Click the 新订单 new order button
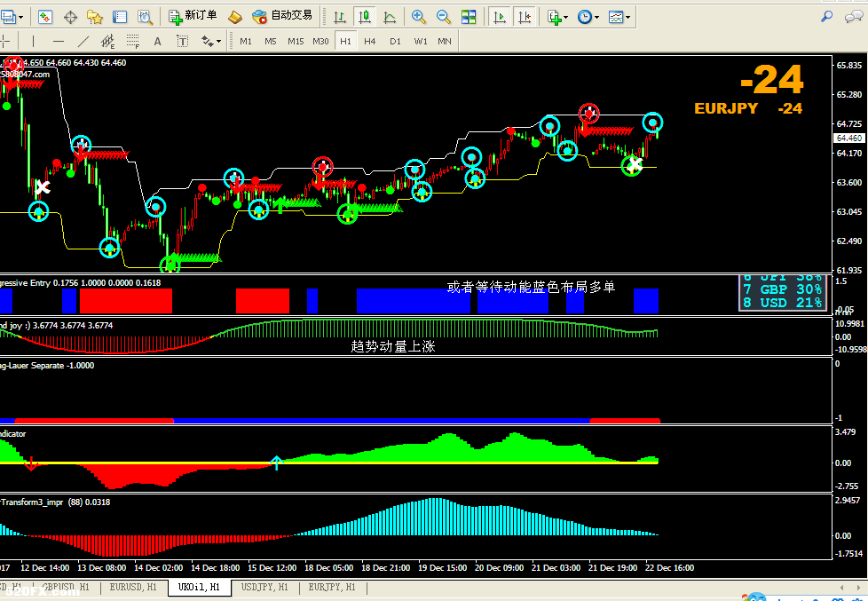Image resolution: width=868 pixels, height=601 pixels. (x=193, y=17)
